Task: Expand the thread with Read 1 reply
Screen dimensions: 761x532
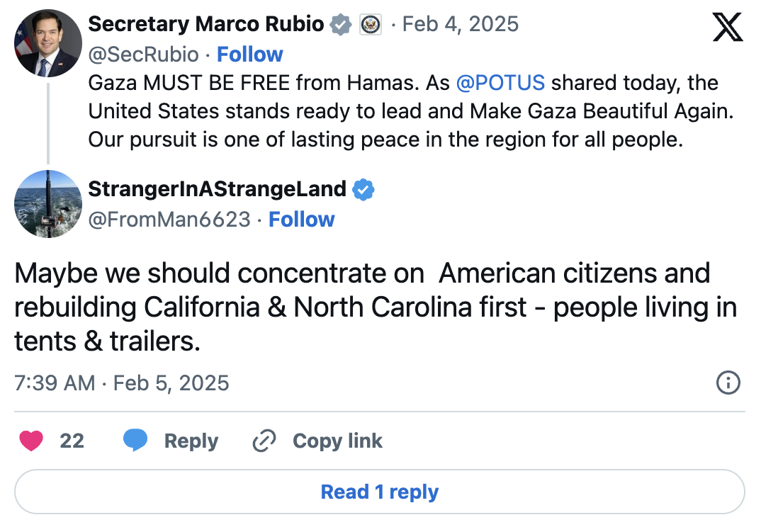Action: point(380,492)
